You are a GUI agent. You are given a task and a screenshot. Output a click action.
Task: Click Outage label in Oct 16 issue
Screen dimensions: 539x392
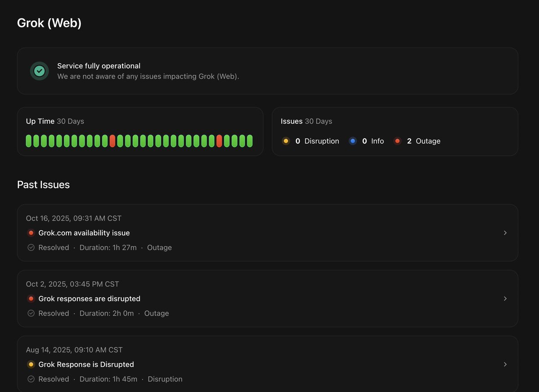tap(159, 247)
